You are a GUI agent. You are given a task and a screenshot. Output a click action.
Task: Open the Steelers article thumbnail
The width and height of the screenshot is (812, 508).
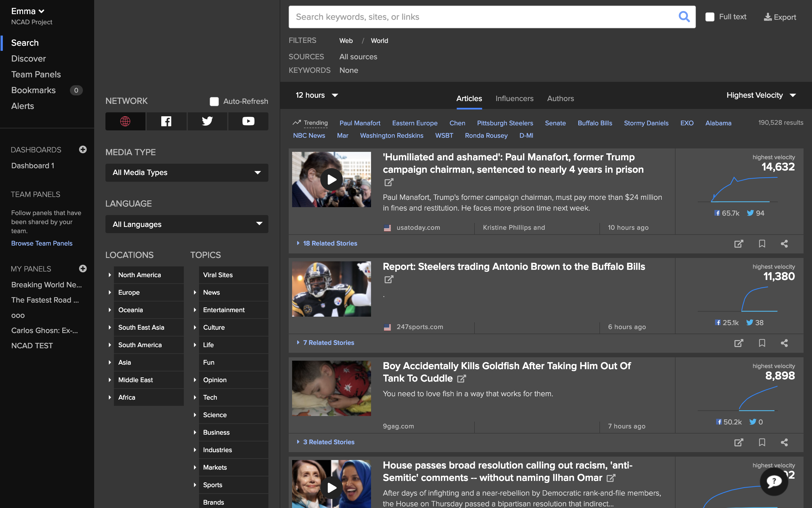332,289
